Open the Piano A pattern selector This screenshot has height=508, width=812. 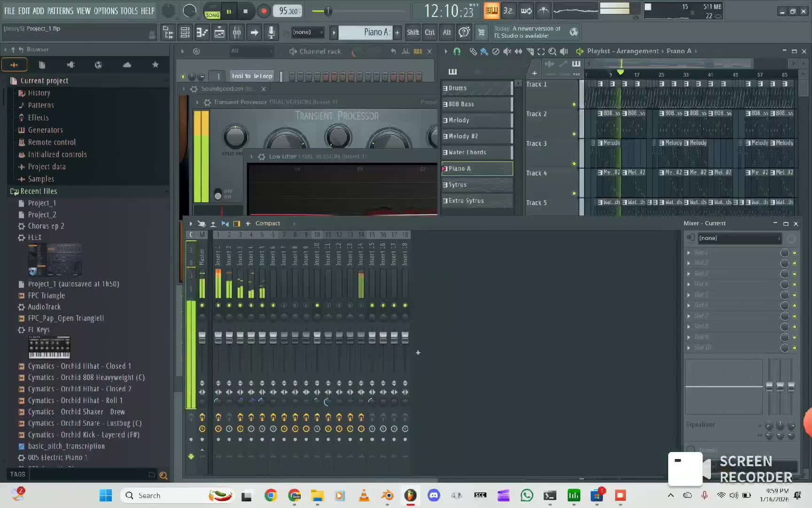click(x=366, y=32)
